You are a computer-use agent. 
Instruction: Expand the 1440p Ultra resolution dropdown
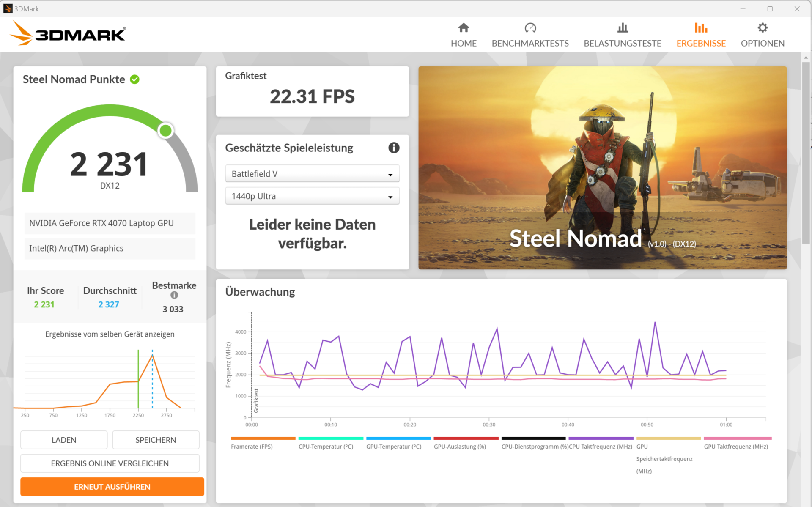(312, 196)
